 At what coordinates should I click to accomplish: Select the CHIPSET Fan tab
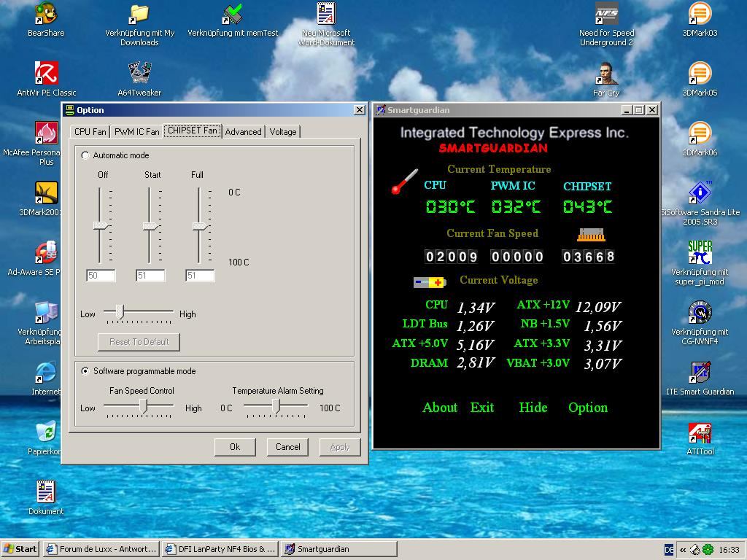tap(193, 131)
